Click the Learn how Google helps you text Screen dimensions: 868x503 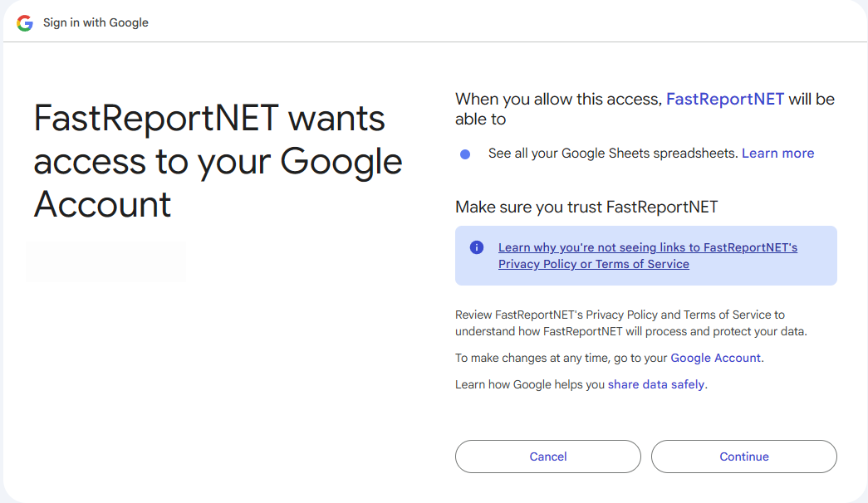(x=531, y=385)
